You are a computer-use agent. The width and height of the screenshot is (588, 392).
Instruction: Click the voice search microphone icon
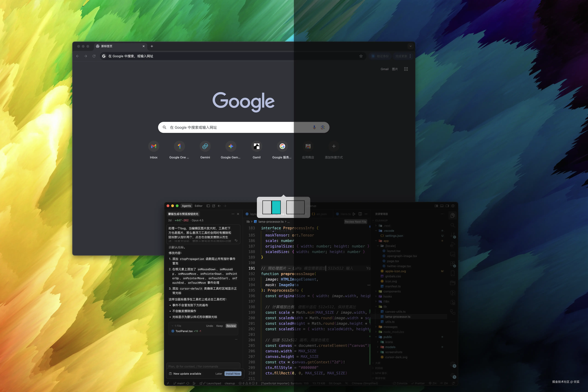pos(314,127)
